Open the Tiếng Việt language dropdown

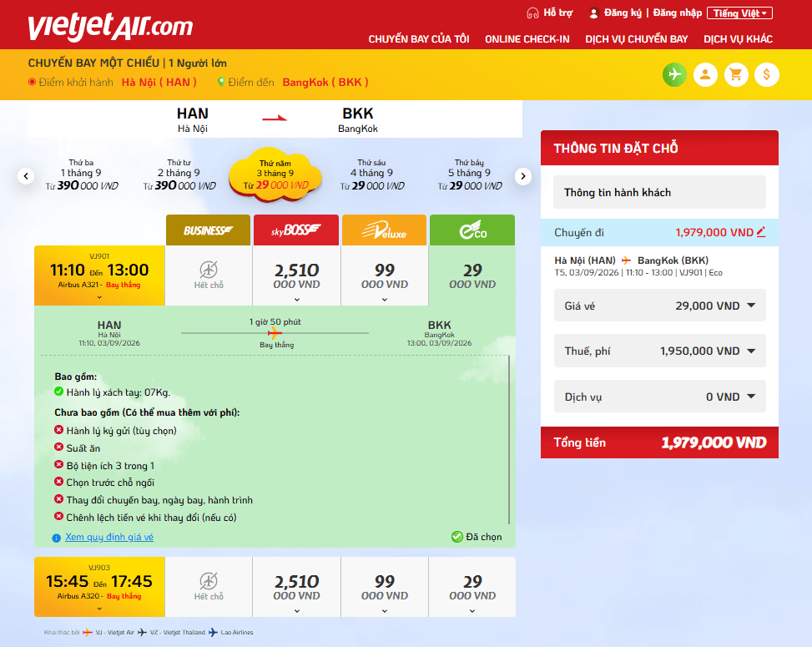pos(739,13)
